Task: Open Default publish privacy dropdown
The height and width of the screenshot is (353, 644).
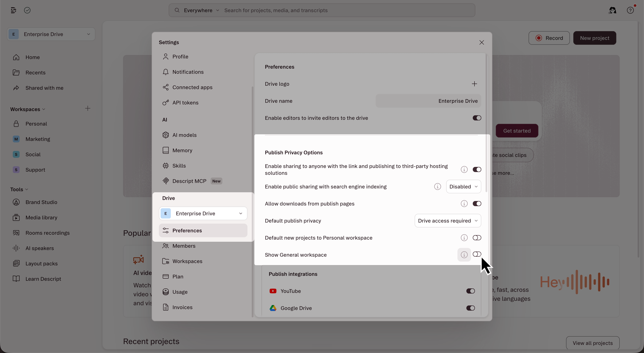Action: 448,221
